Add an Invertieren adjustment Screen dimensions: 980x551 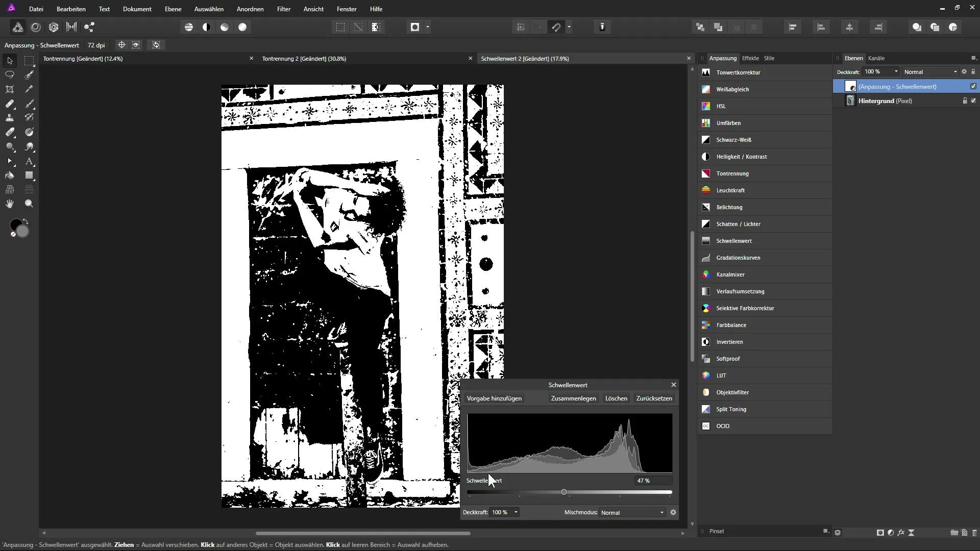tap(765, 342)
